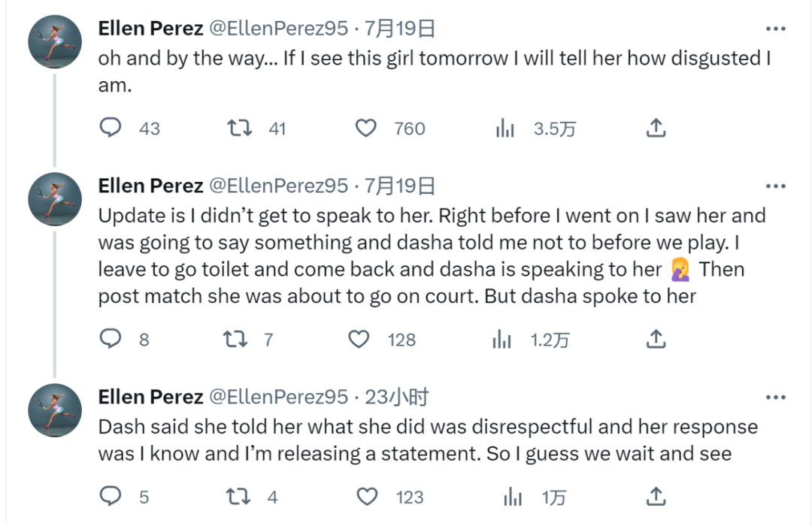View analytics for the 1.2万 views tweet
This screenshot has height=526, width=812.
click(x=502, y=340)
